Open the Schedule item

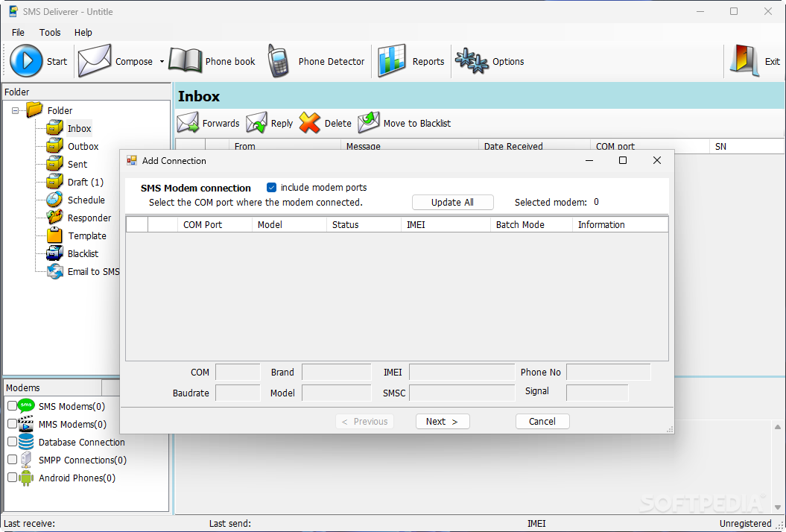[86, 200]
